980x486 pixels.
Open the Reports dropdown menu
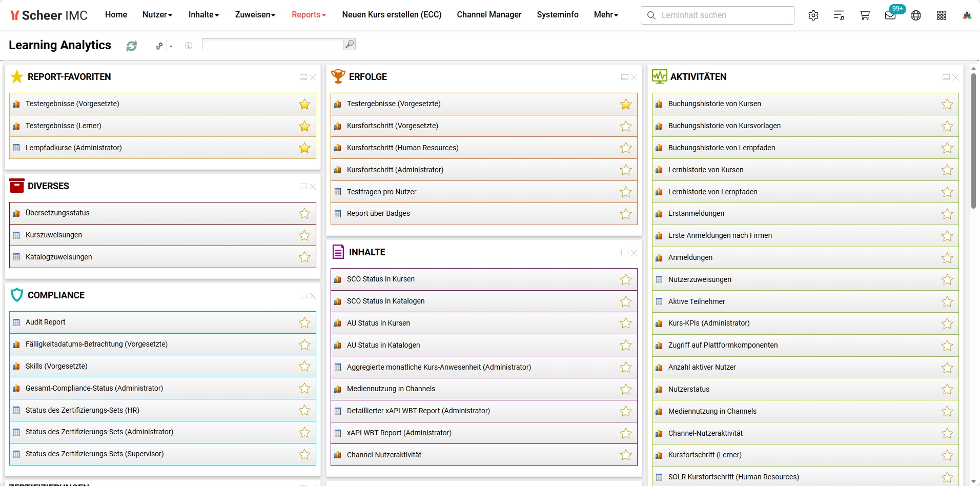(x=309, y=15)
